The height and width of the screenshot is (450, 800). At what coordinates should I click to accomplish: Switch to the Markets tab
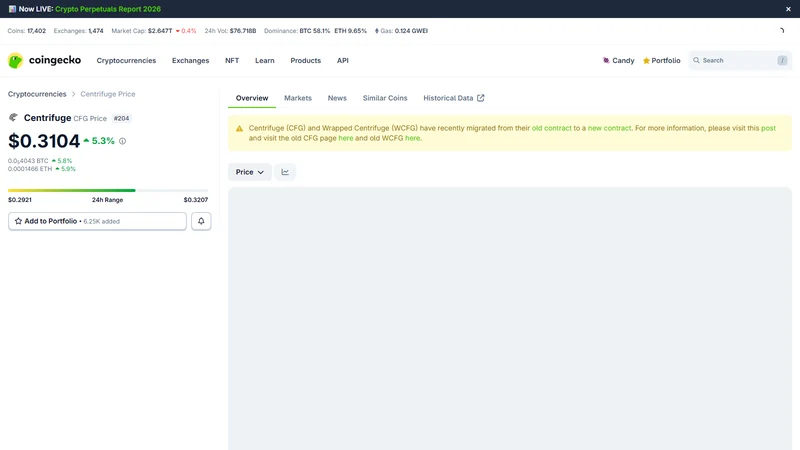297,98
